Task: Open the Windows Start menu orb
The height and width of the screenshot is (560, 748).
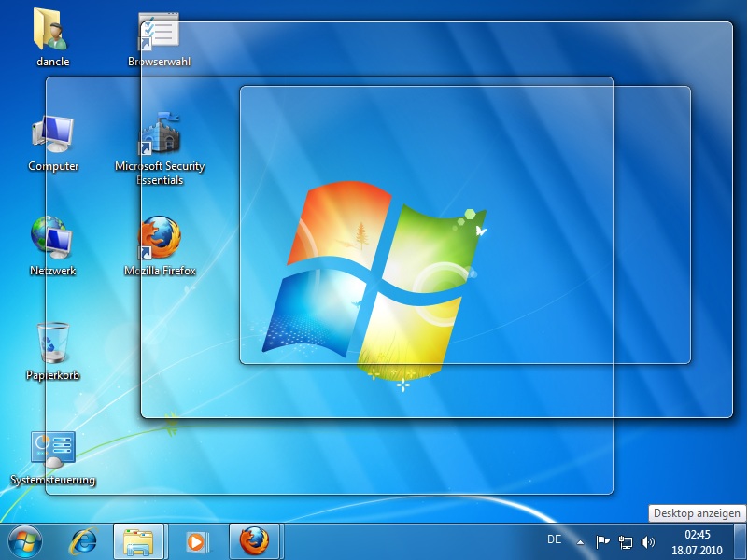Action: [x=25, y=540]
